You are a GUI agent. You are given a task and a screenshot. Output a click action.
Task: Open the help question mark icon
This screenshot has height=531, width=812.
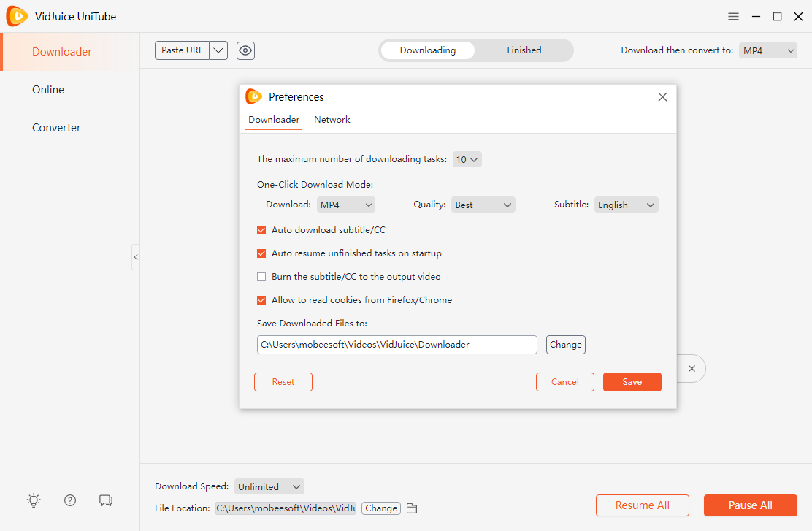click(x=70, y=500)
